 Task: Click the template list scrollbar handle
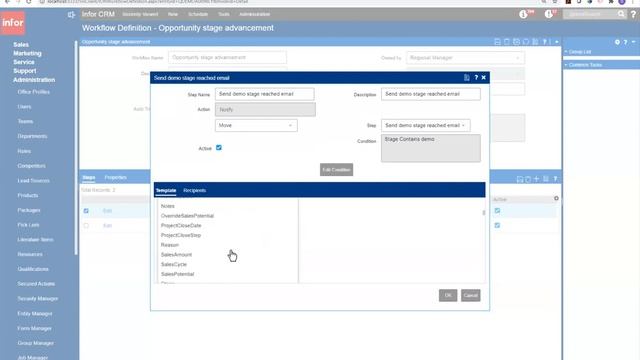(x=484, y=213)
